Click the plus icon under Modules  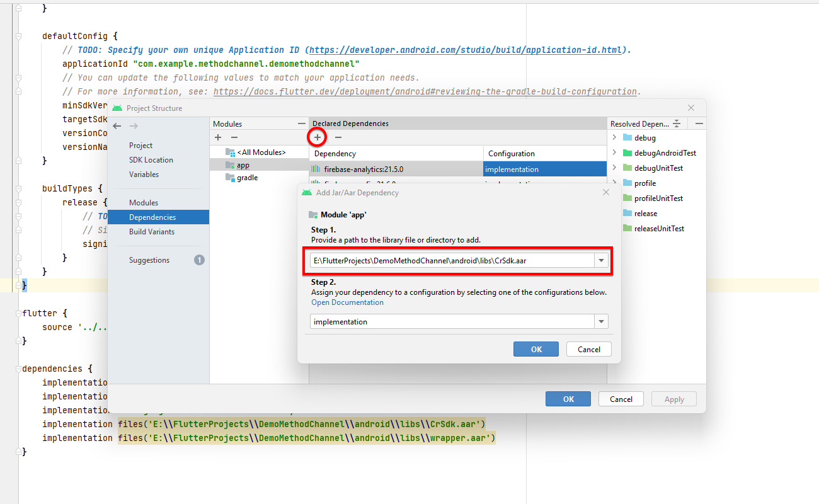point(218,137)
